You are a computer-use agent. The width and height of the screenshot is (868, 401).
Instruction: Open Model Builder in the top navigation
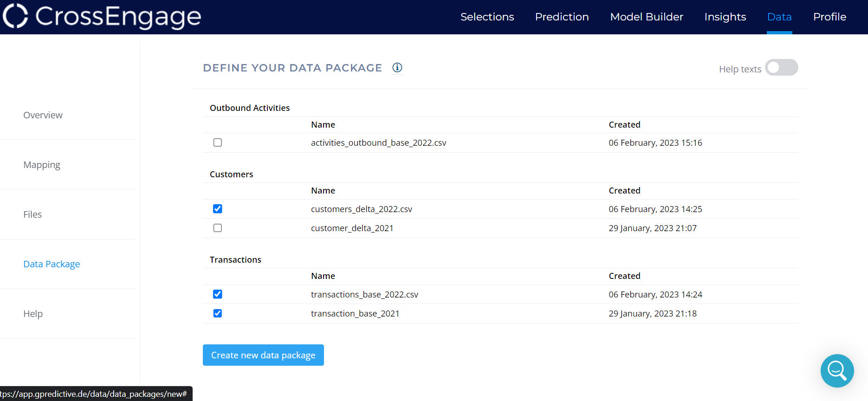click(x=646, y=17)
